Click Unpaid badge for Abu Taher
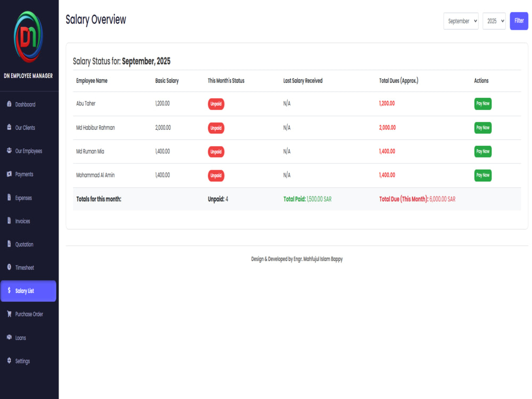Image resolution: width=532 pixels, height=399 pixels. pos(216,104)
